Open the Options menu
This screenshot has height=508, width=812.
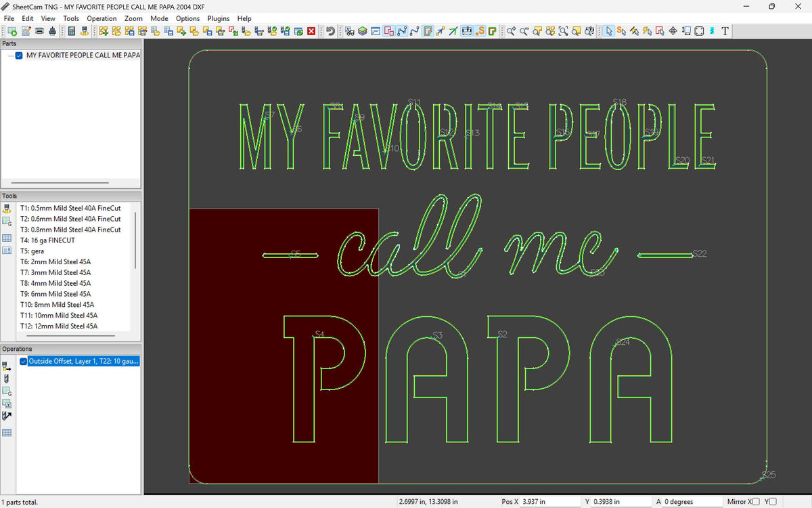coord(187,18)
